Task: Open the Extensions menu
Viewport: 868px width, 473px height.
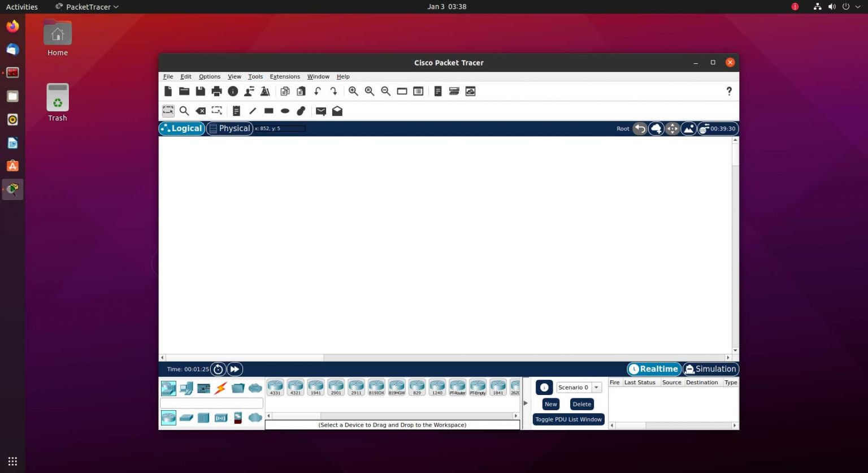Action: 285,76
